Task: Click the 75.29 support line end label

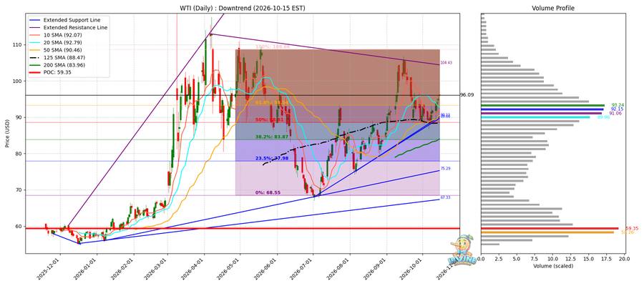Action: [x=445, y=169]
